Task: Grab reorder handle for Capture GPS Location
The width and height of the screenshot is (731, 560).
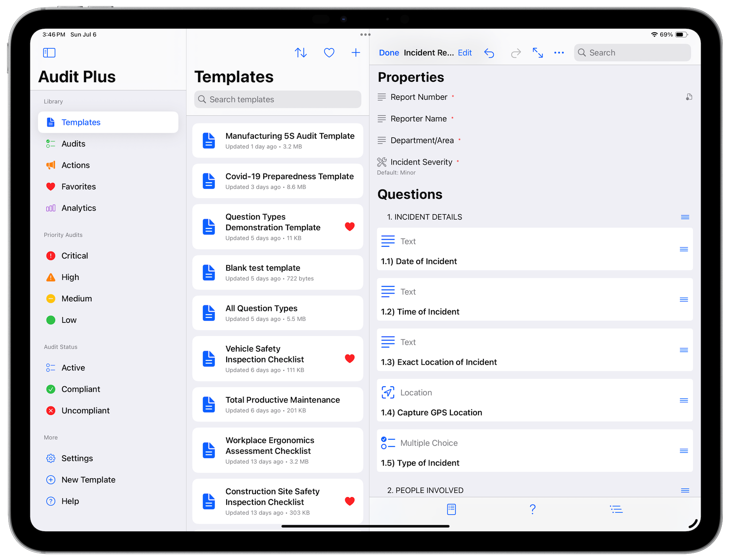Action: click(x=684, y=400)
